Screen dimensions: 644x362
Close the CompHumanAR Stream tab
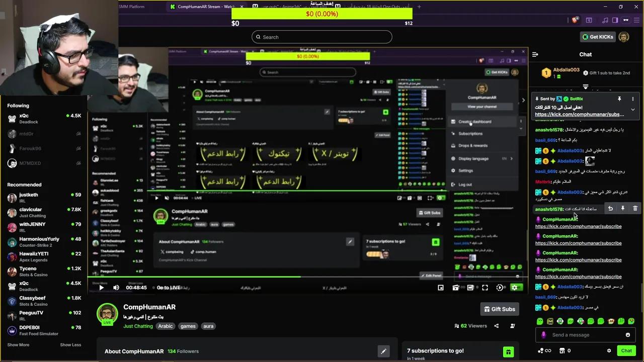[x=242, y=7]
